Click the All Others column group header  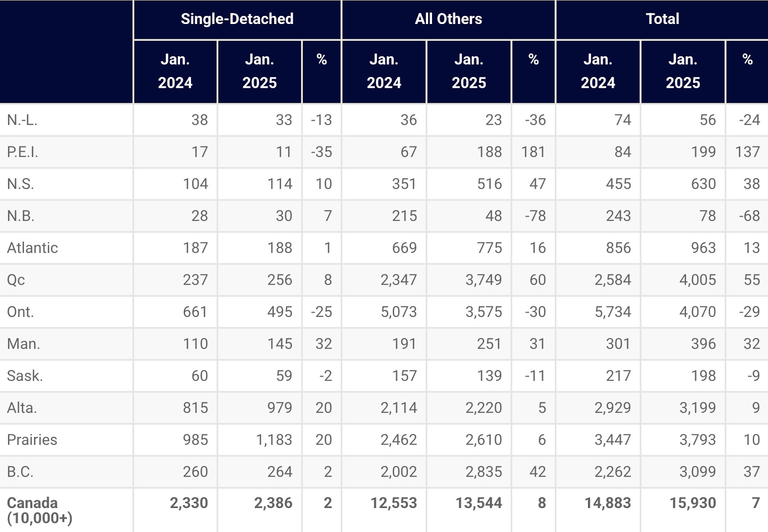pos(448,19)
